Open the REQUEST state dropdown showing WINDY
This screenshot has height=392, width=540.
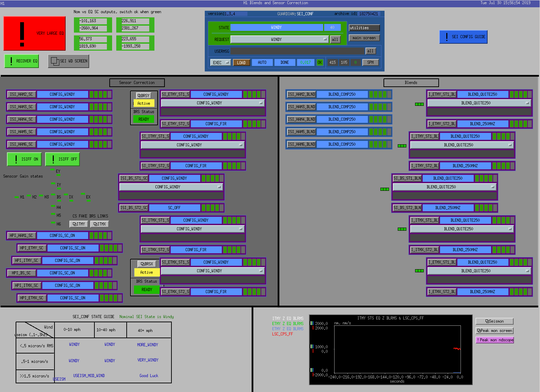pos(280,40)
